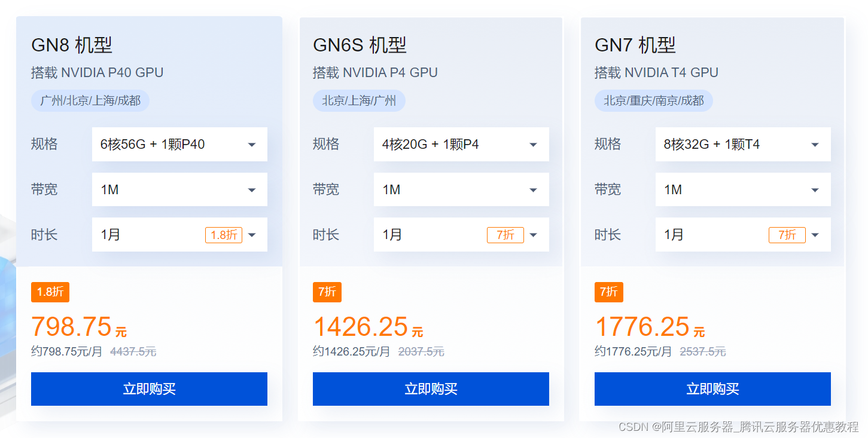
Task: Click the strikethrough original price 4437.5元
Action: point(133,352)
